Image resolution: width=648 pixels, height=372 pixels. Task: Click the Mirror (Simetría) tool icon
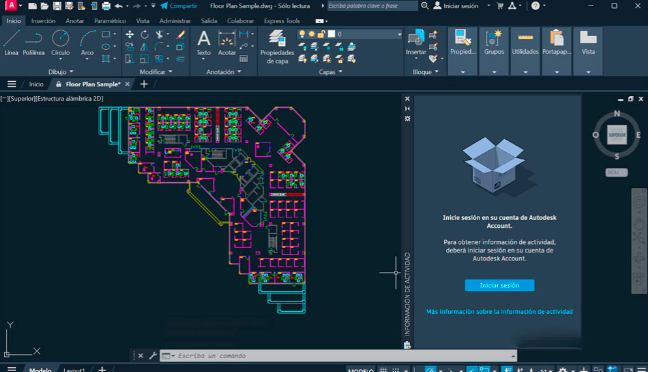click(x=144, y=47)
